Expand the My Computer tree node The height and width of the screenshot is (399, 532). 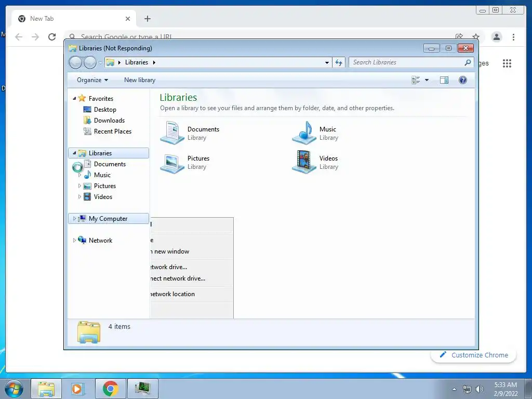(x=74, y=219)
